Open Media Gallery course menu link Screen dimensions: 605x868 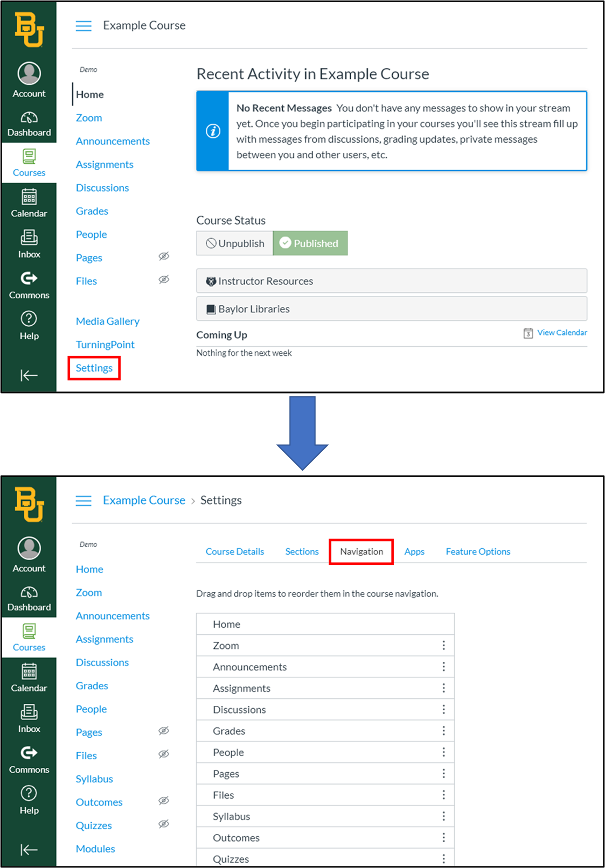click(x=108, y=321)
